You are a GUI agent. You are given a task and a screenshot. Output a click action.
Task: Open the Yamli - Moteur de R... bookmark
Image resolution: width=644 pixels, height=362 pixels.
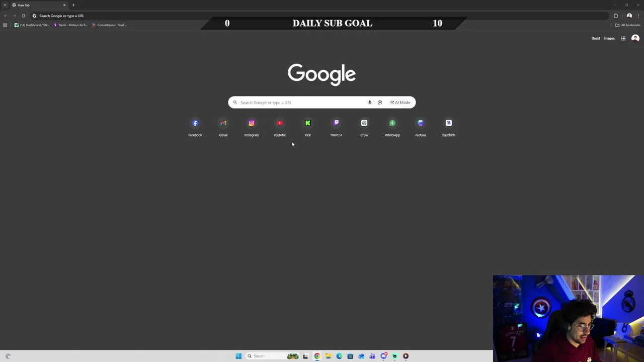point(70,25)
